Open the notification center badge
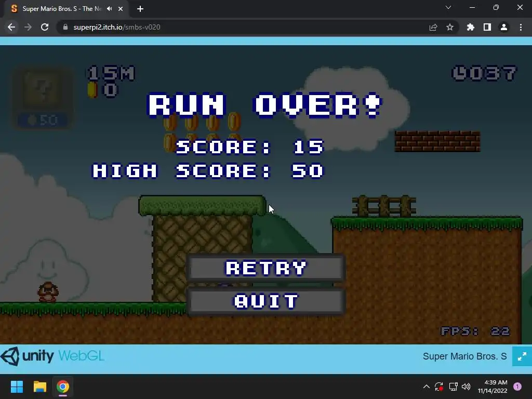The height and width of the screenshot is (399, 532). pyautogui.click(x=517, y=387)
